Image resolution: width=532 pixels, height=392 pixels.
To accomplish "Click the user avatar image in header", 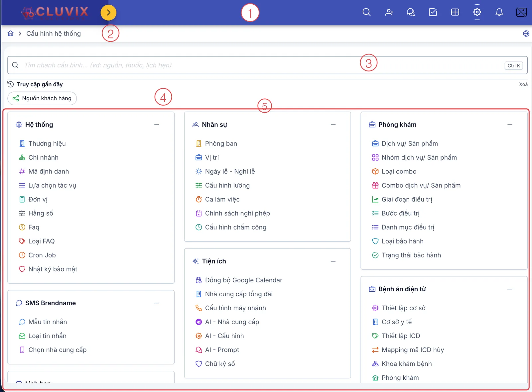I will pos(521,12).
